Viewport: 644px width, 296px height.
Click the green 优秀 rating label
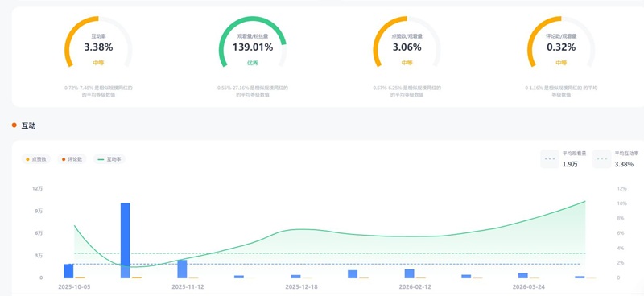click(253, 63)
